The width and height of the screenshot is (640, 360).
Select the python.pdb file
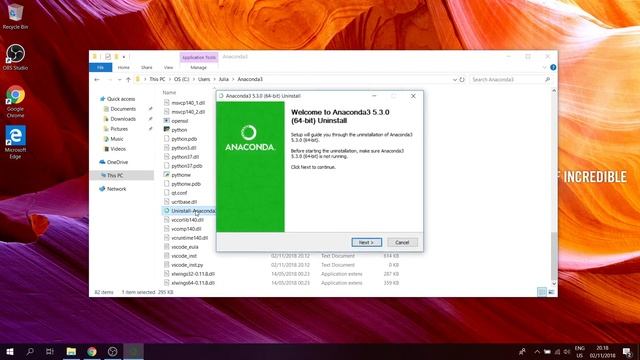pos(184,139)
